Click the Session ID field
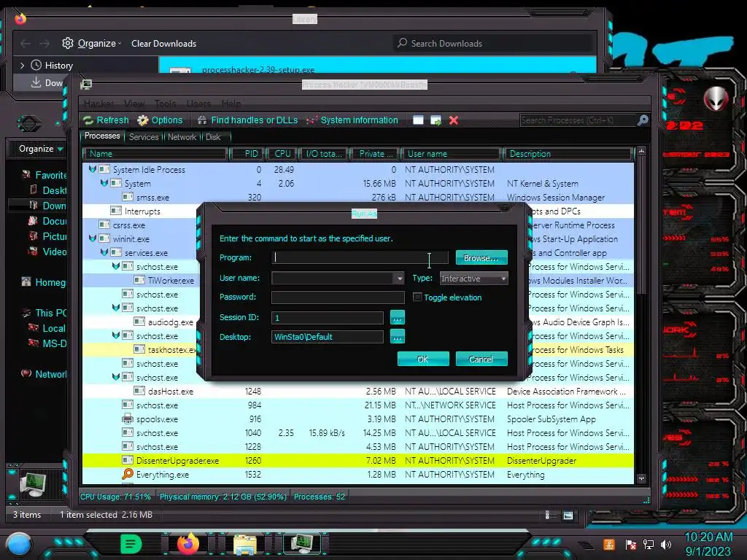Viewport: 747px width, 560px height. click(x=328, y=318)
